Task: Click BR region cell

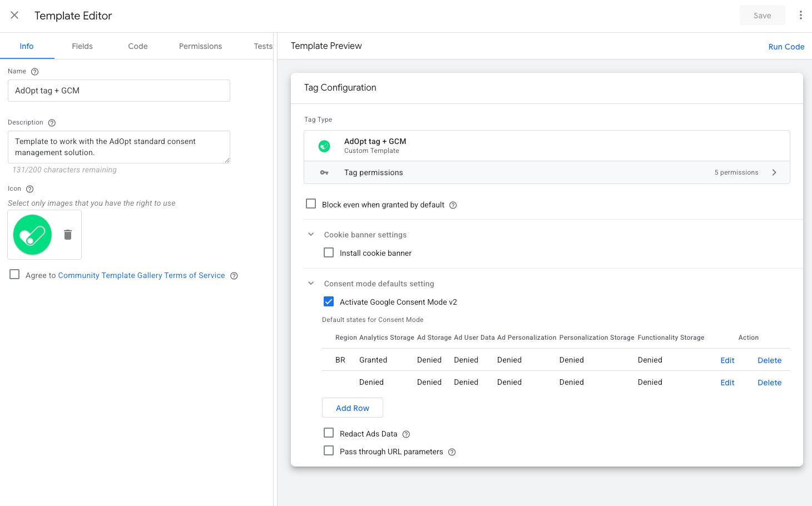Action: tap(340, 360)
